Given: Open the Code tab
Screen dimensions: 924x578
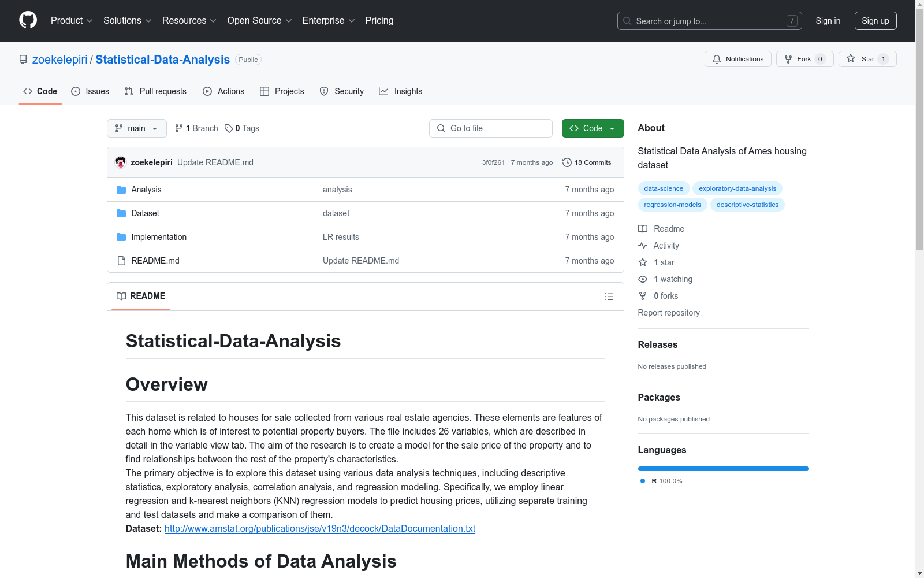Looking at the screenshot, I should tap(40, 91).
